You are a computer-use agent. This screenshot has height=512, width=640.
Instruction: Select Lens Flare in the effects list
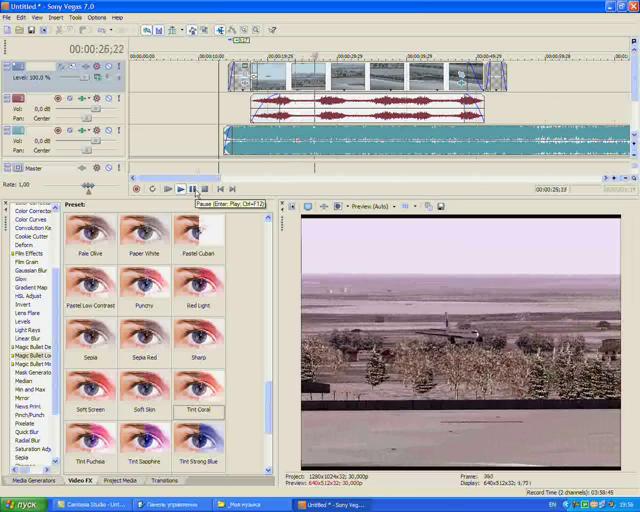[x=27, y=313]
